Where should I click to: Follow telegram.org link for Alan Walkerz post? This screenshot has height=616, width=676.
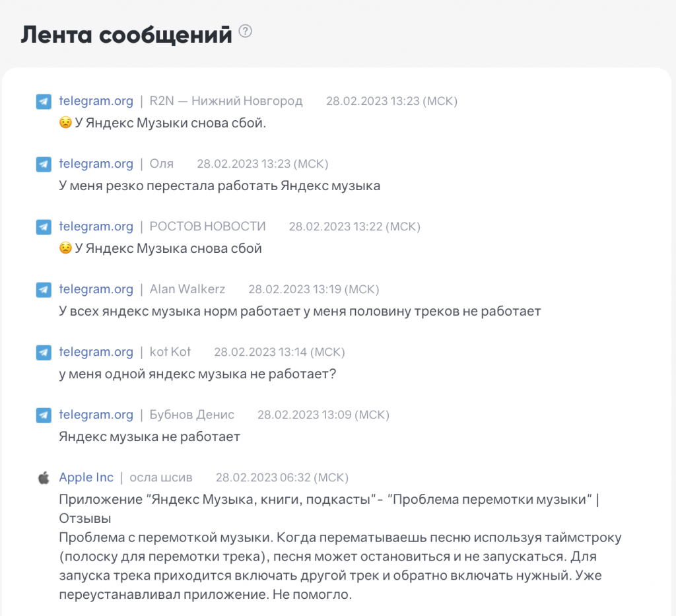[x=96, y=289]
